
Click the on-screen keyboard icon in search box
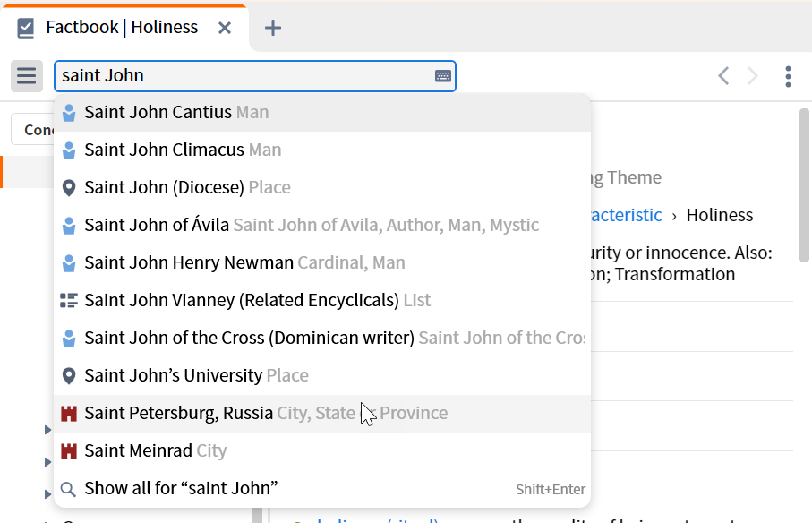point(443,76)
